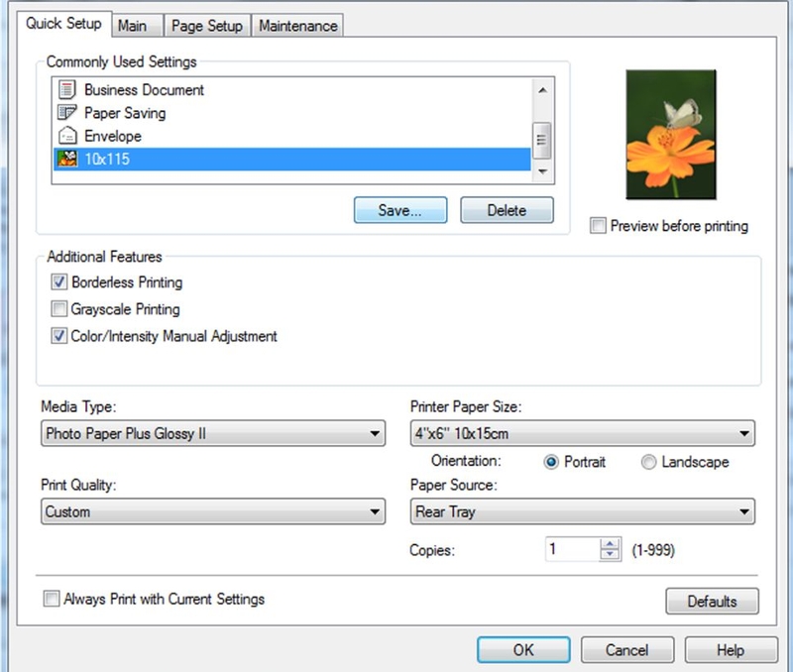Decrease copies with the down spinner arrow
Screen dimensions: 793x672
[610, 555]
